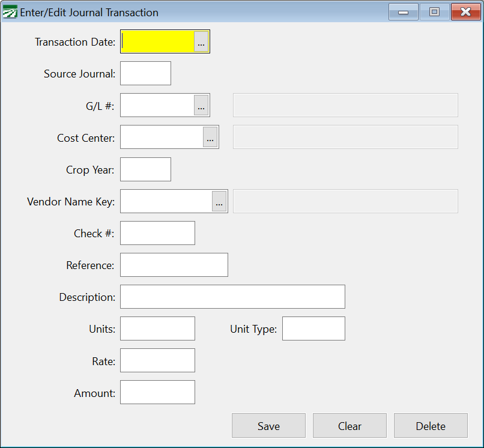Click the Description field

[232, 297]
